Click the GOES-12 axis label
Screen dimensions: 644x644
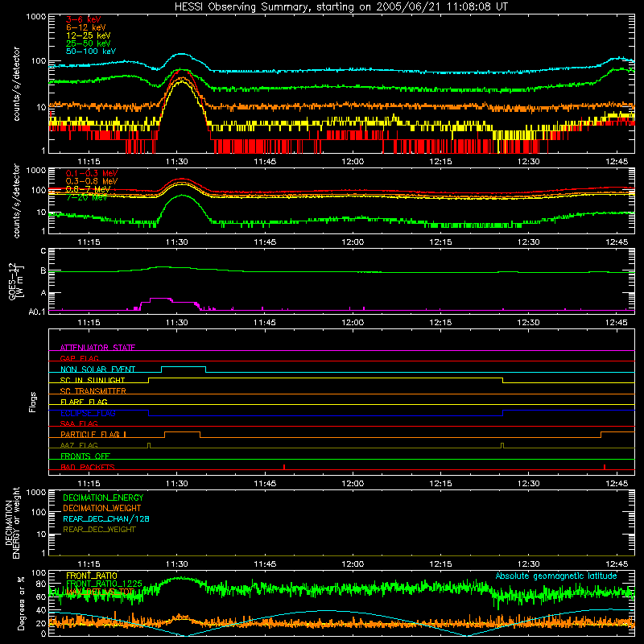[x=16, y=282]
